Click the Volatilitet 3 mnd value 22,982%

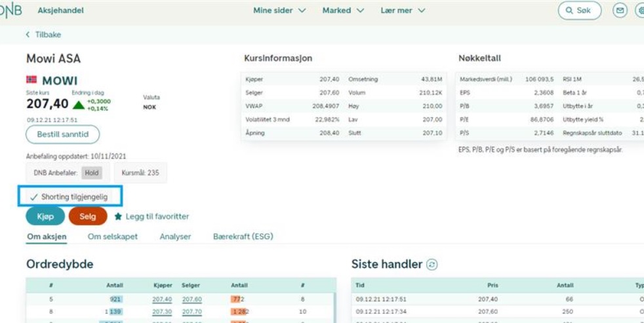coord(327,120)
